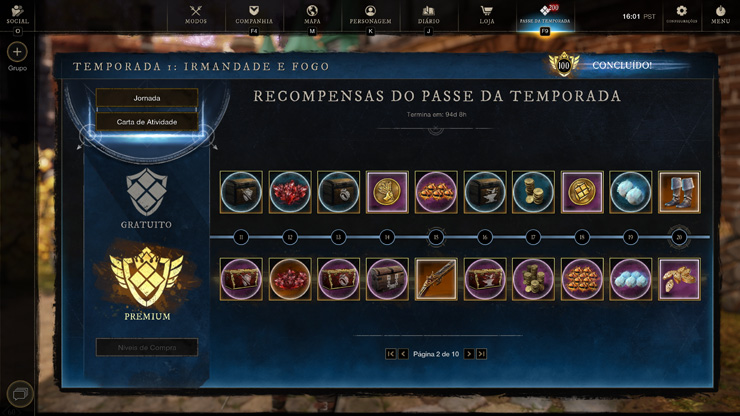Switch to Carta de Atividade tab
Image resolution: width=740 pixels, height=416 pixels.
click(x=147, y=122)
